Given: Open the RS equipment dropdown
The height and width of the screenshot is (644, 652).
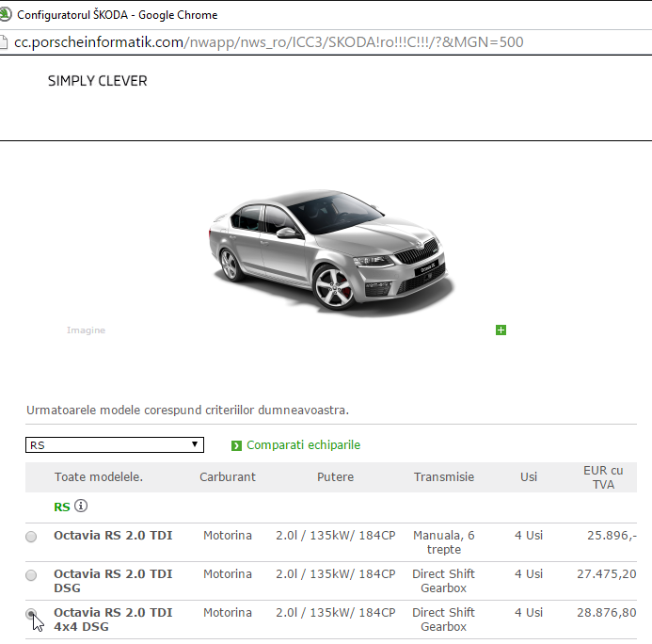Looking at the screenshot, I should coord(115,444).
